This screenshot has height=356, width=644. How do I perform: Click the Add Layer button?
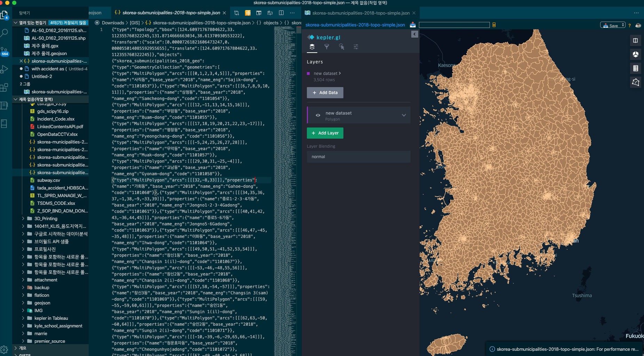coord(325,133)
